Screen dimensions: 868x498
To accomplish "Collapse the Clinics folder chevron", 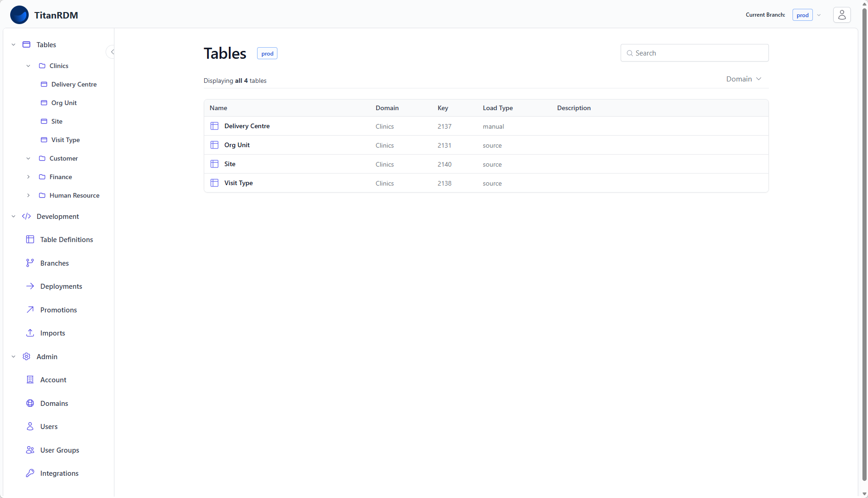I will [28, 66].
